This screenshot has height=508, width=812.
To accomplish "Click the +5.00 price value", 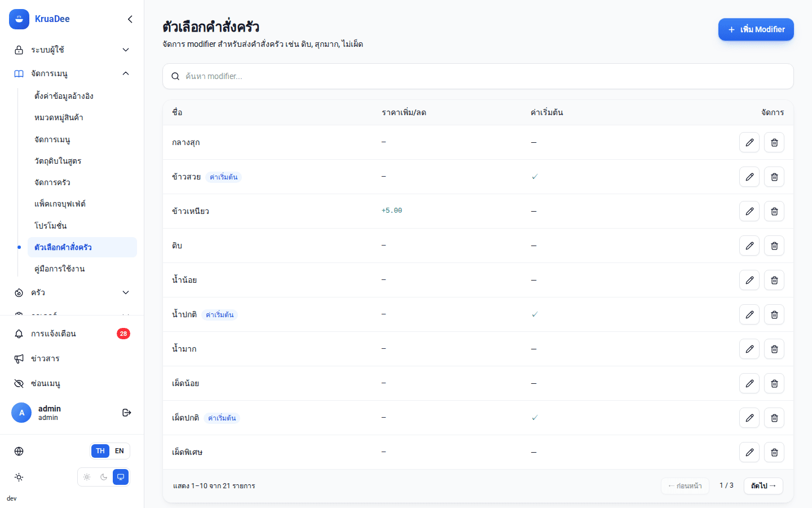I will click(392, 211).
